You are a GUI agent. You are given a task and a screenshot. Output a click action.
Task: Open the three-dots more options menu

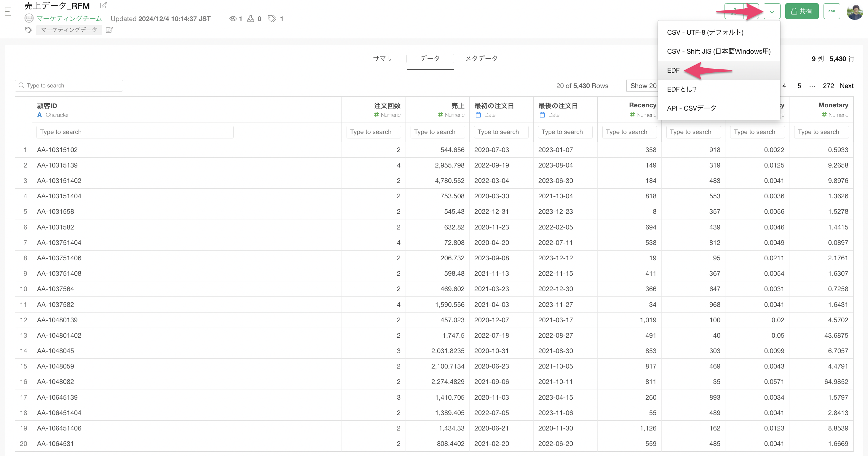coord(831,11)
